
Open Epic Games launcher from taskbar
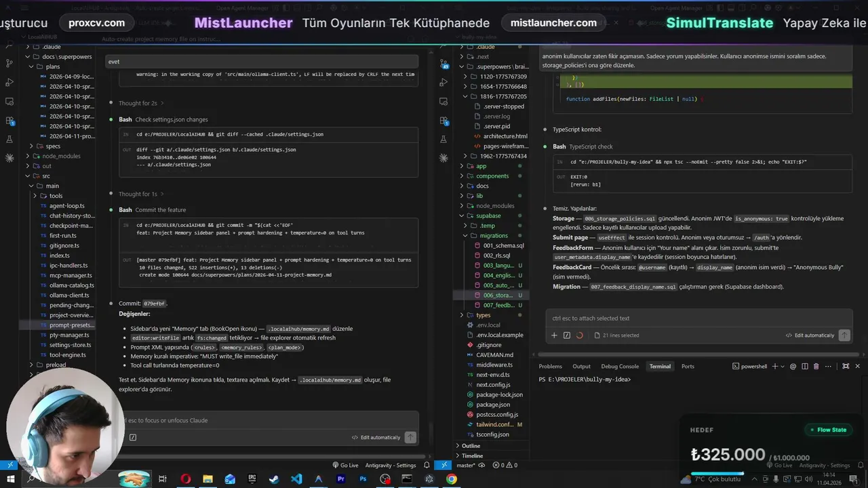pyautogui.click(x=252, y=479)
